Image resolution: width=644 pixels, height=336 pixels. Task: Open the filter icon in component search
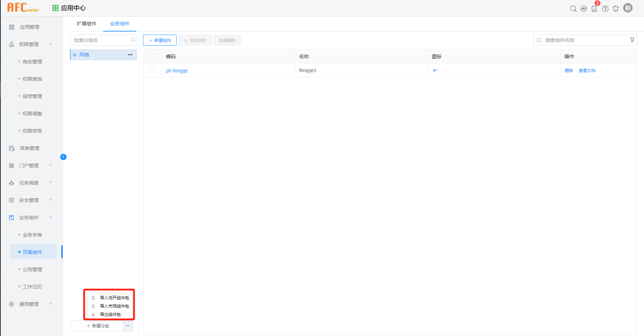[632, 40]
